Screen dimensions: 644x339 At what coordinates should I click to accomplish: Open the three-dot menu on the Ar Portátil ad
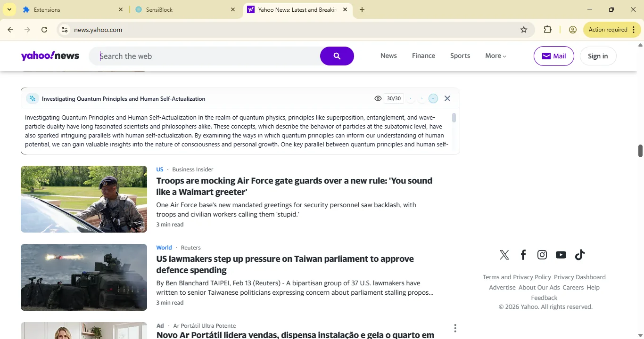455,328
